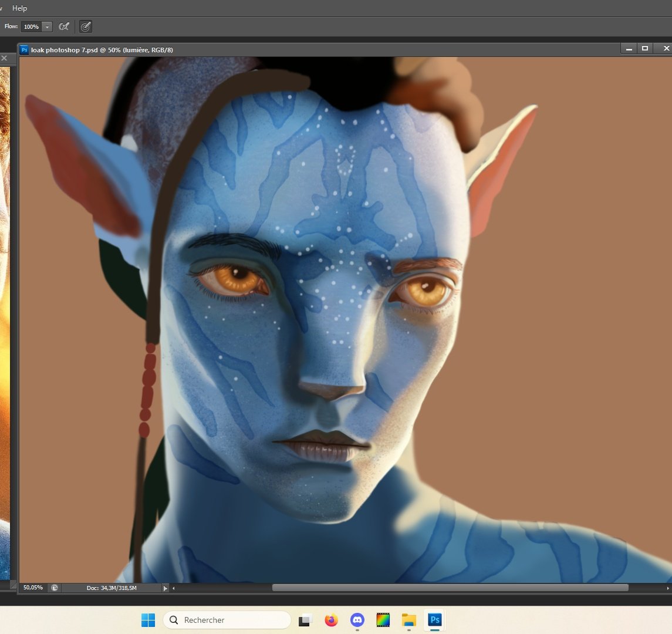The image size is (672, 634).
Task: Click the Flow 100% value field
Action: (x=32, y=26)
